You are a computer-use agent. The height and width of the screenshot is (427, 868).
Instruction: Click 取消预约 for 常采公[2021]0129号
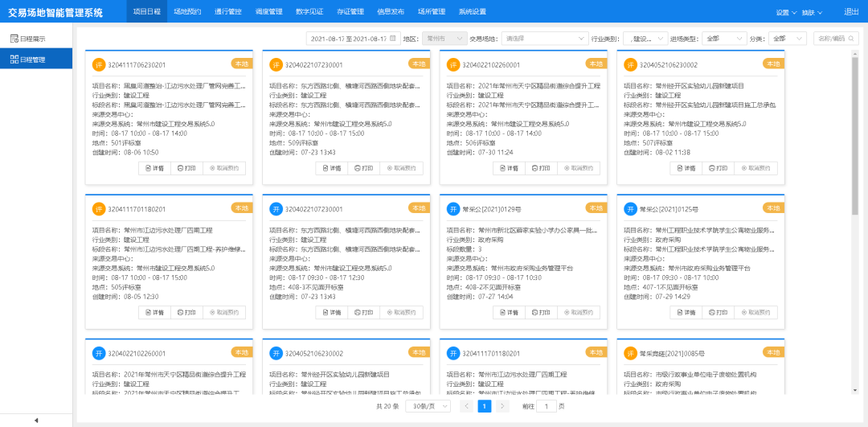(x=579, y=312)
